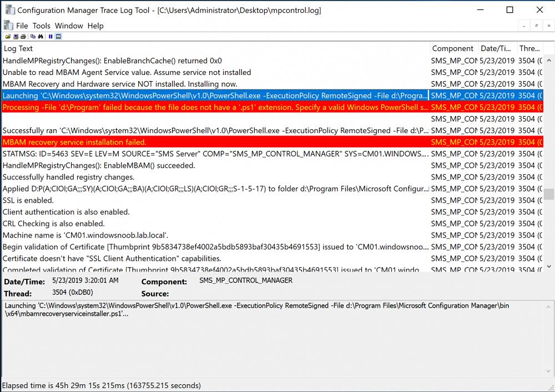Click the Find binoculars toolbar icon
The width and height of the screenshot is (555, 392).
click(x=41, y=37)
